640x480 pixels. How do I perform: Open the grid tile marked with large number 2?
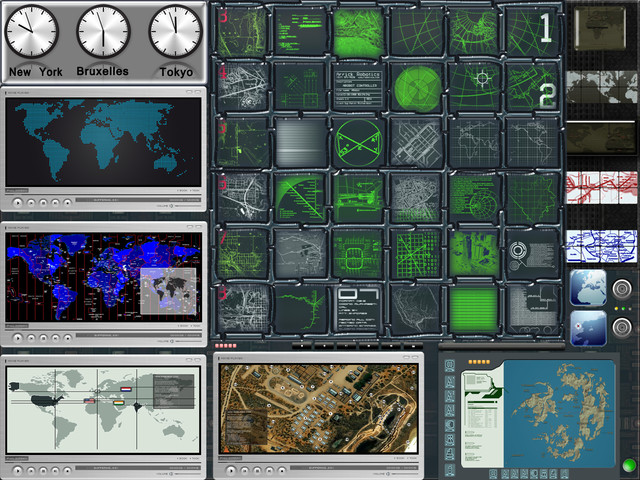coord(532,87)
